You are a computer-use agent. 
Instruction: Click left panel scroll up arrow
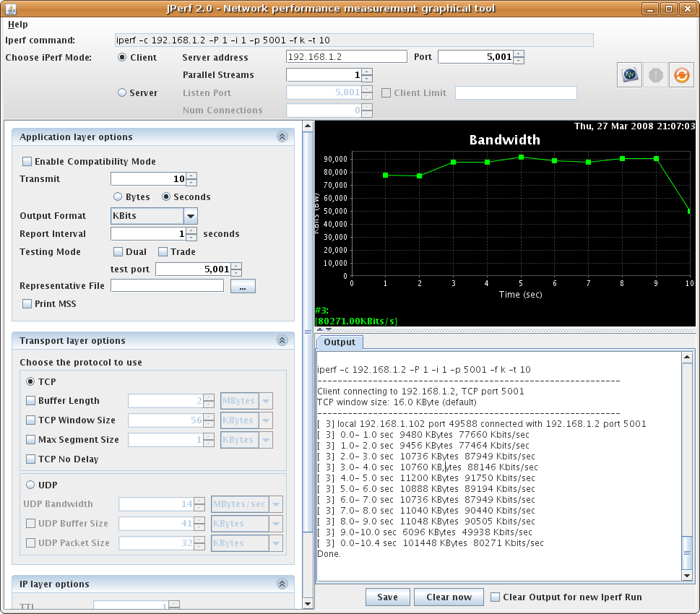pyautogui.click(x=308, y=126)
